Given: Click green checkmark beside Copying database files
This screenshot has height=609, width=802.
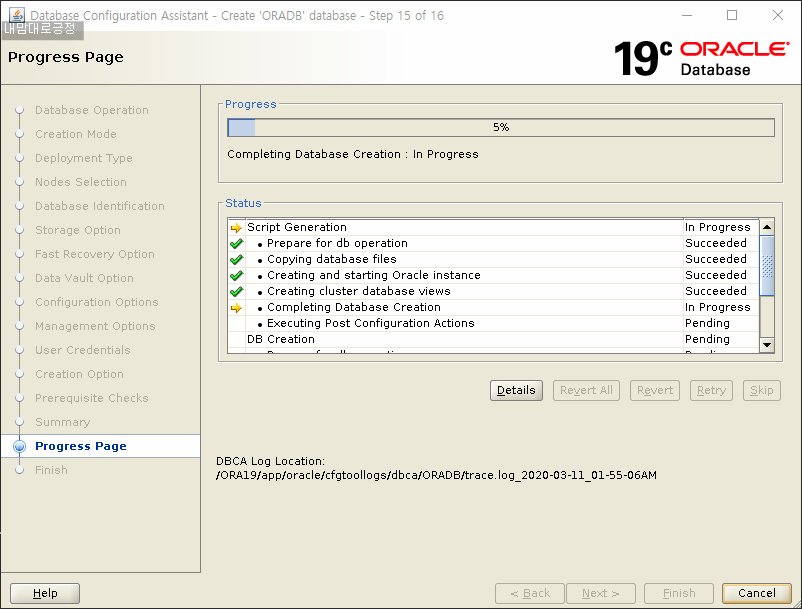Looking at the screenshot, I should click(x=236, y=259).
